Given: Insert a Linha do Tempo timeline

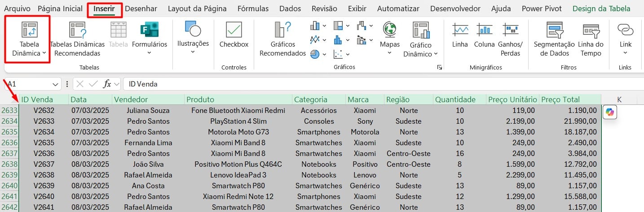Looking at the screenshot, I should click(x=591, y=39).
